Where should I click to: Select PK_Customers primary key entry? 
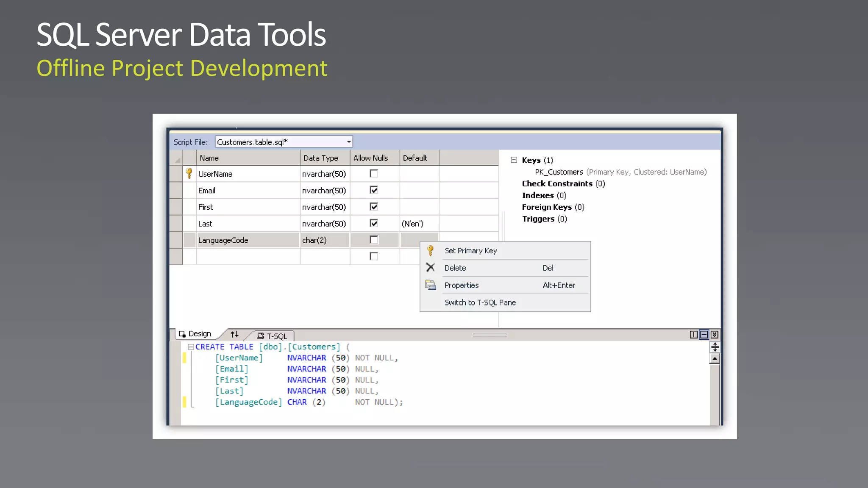620,172
